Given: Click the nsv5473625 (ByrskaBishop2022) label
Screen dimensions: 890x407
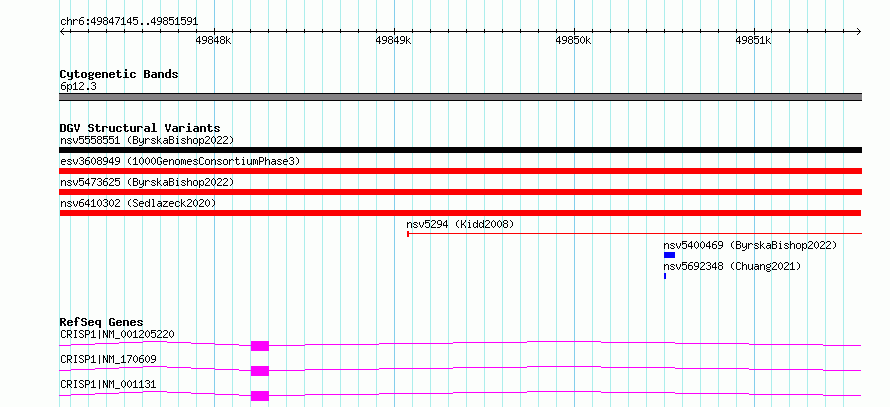Looking at the screenshot, I should click(147, 182).
